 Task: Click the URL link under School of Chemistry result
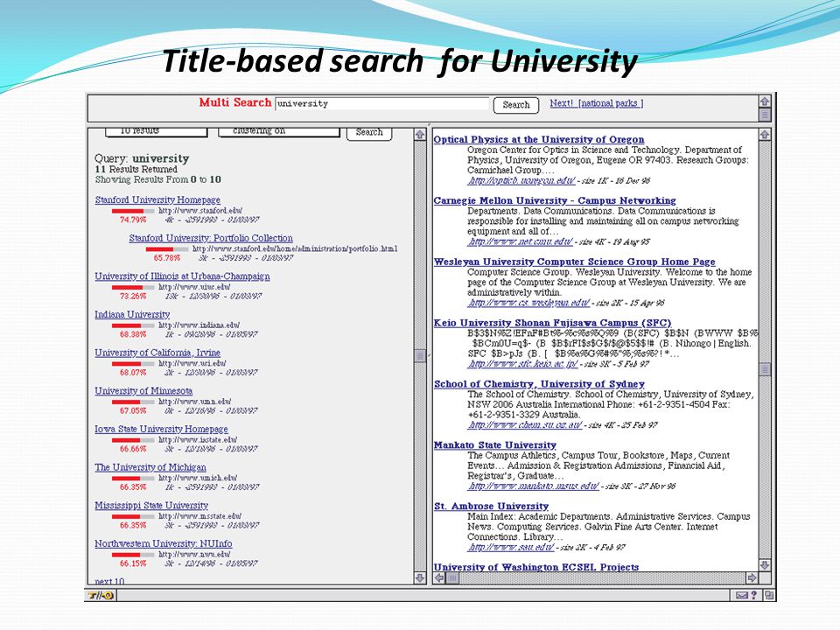(x=524, y=425)
